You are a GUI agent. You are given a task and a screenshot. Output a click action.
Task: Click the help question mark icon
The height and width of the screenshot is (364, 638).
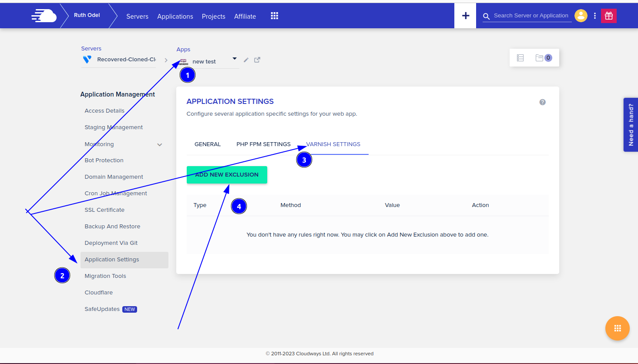click(x=542, y=102)
